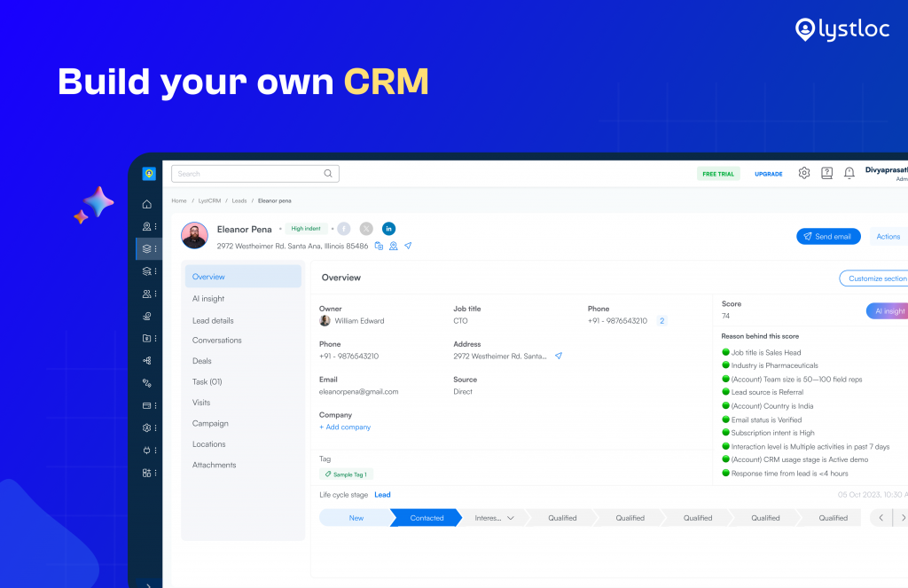
Task: Open Eleanor Pena's LinkedIn icon
Action: (x=388, y=229)
